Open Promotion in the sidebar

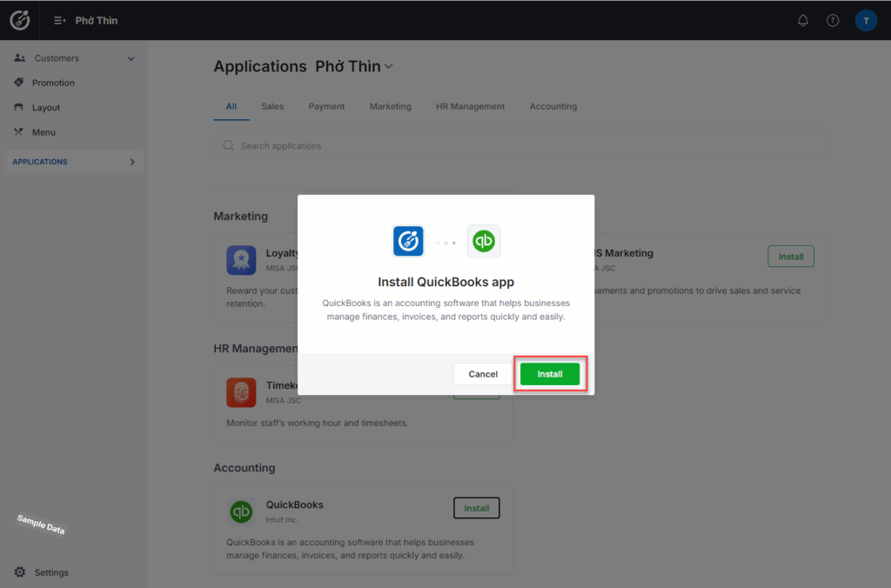53,84
